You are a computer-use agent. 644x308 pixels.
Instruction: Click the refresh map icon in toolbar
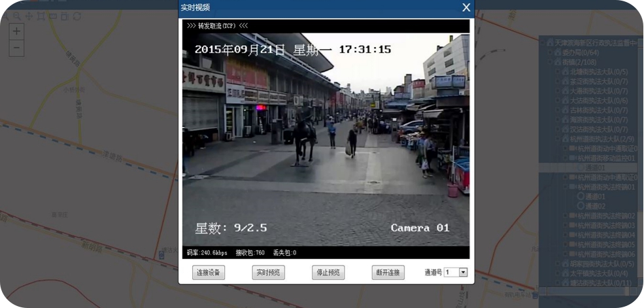click(77, 16)
